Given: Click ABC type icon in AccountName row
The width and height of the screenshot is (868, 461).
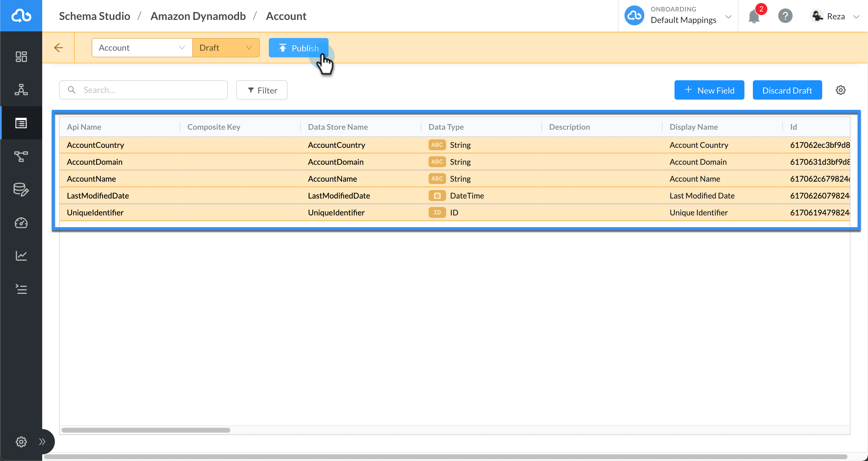Looking at the screenshot, I should pyautogui.click(x=437, y=179).
